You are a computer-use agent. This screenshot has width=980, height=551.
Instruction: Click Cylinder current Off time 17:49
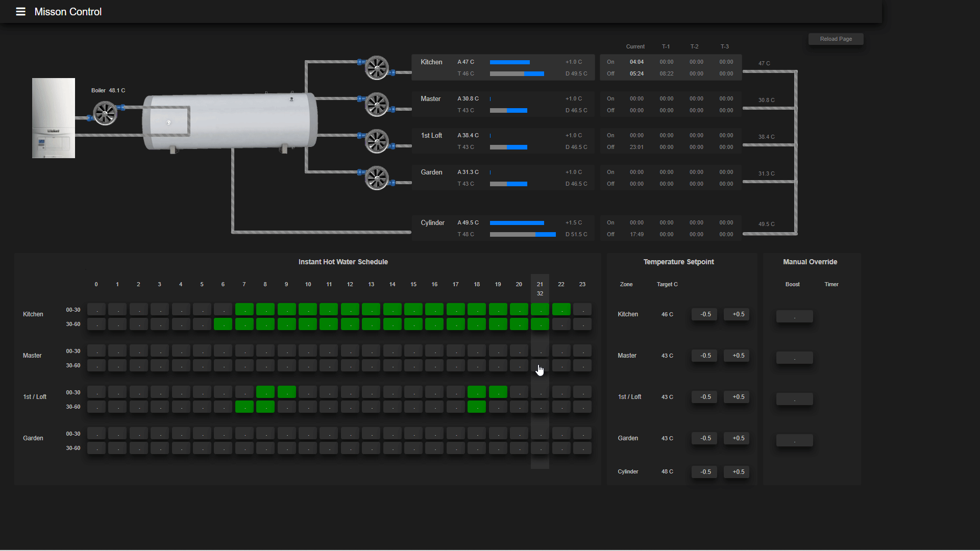(636, 234)
